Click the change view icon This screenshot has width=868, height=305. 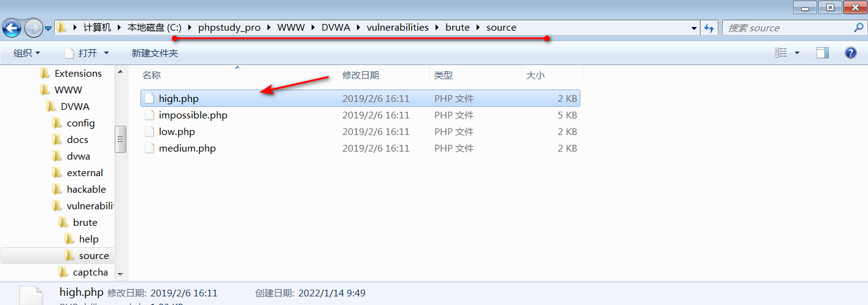click(781, 53)
